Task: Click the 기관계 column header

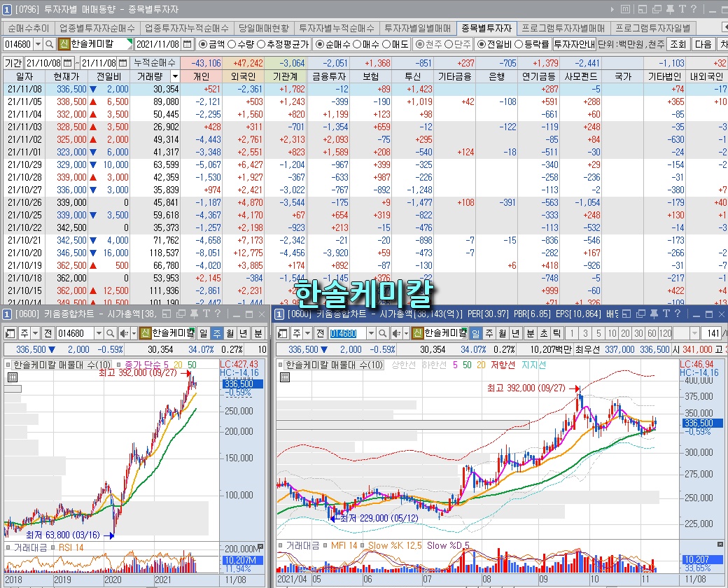Action: [285, 76]
